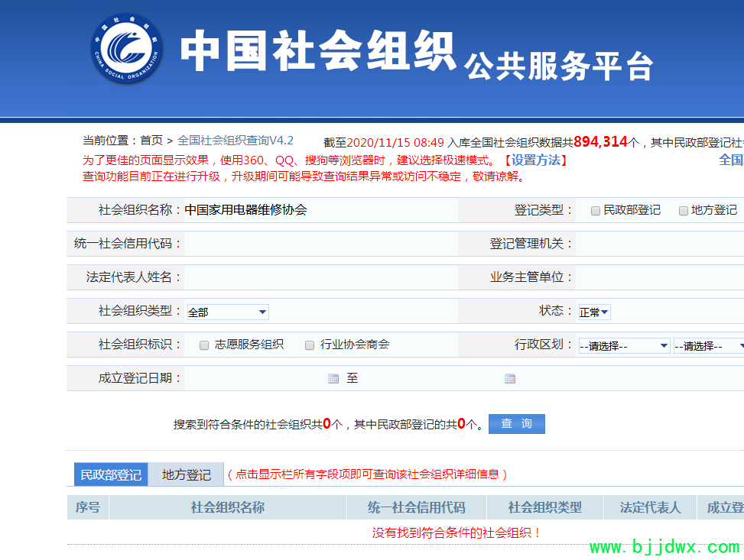Enable the 行业协会商会 checkbox
Viewport: 744px width, 560px height.
(310, 345)
